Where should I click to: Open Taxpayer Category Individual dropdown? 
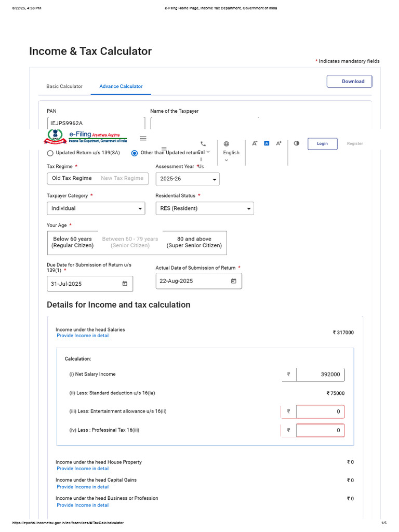[x=96, y=208]
